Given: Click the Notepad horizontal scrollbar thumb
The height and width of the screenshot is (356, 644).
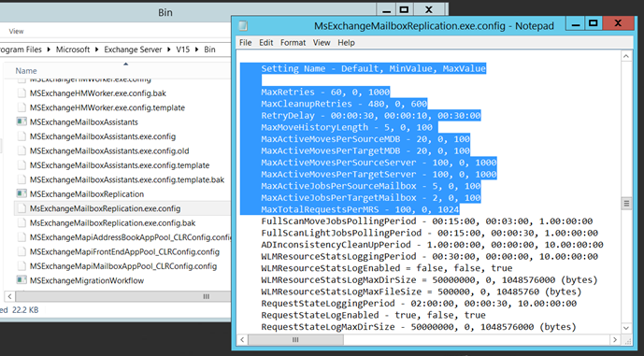Looking at the screenshot, I should (295, 339).
